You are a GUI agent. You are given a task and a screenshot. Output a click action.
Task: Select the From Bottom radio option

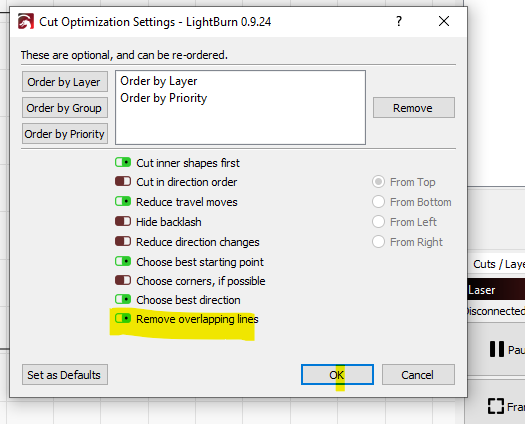[378, 202]
